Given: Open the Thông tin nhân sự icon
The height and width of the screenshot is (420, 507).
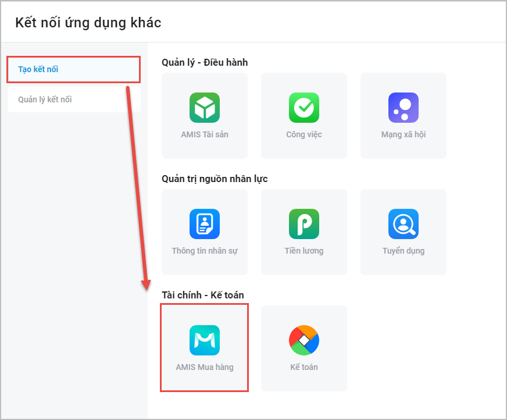Looking at the screenshot, I should (204, 224).
